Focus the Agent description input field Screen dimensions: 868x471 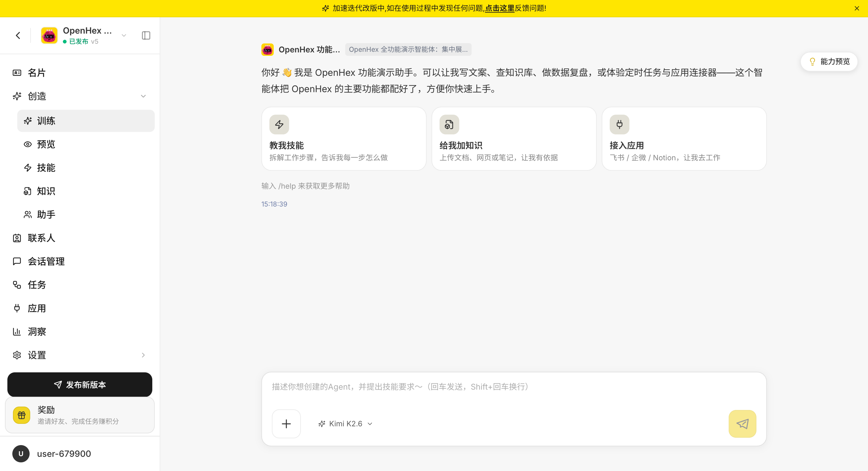click(514, 387)
